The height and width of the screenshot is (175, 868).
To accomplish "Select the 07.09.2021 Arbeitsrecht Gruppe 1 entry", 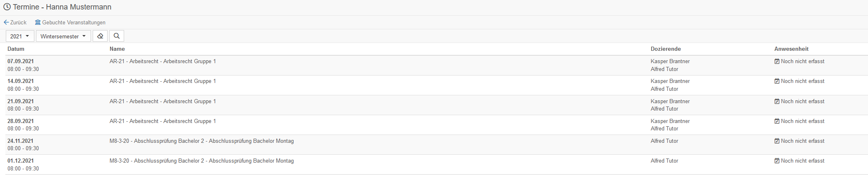I will click(437, 65).
